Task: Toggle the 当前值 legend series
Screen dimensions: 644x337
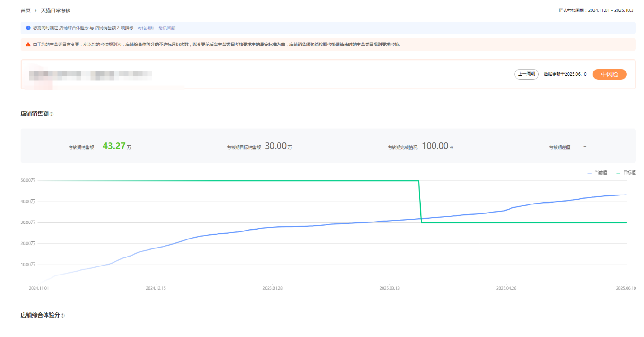Action: pos(597,173)
